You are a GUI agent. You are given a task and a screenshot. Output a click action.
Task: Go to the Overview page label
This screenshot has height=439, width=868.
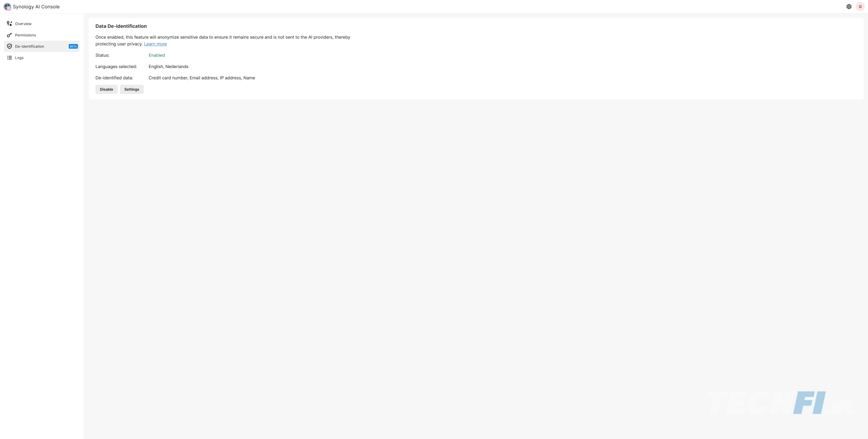pos(23,24)
